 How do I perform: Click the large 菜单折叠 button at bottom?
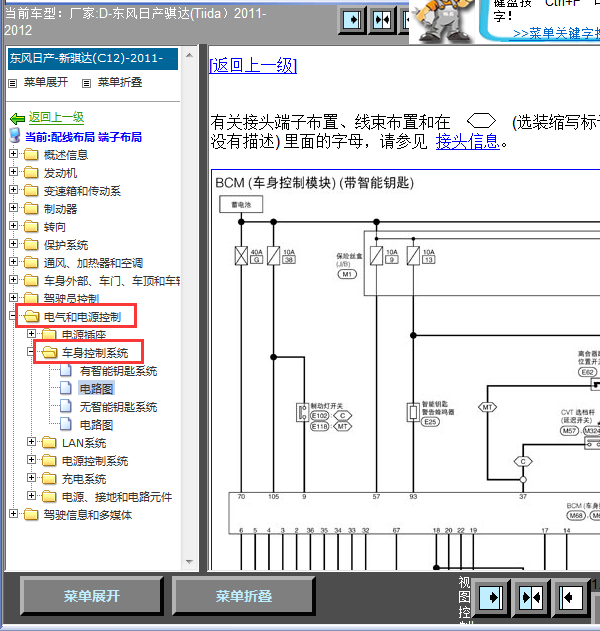pyautogui.click(x=243, y=596)
